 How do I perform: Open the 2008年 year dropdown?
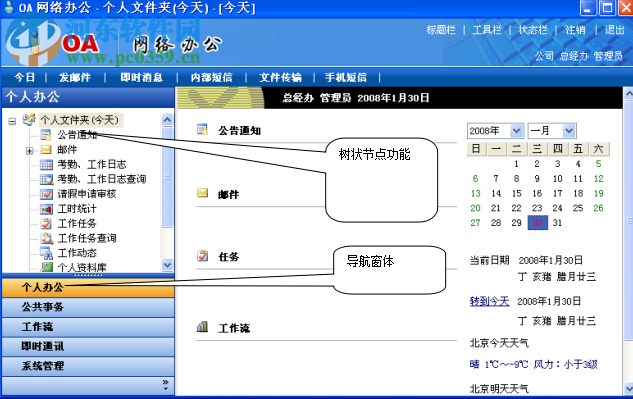[x=516, y=130]
